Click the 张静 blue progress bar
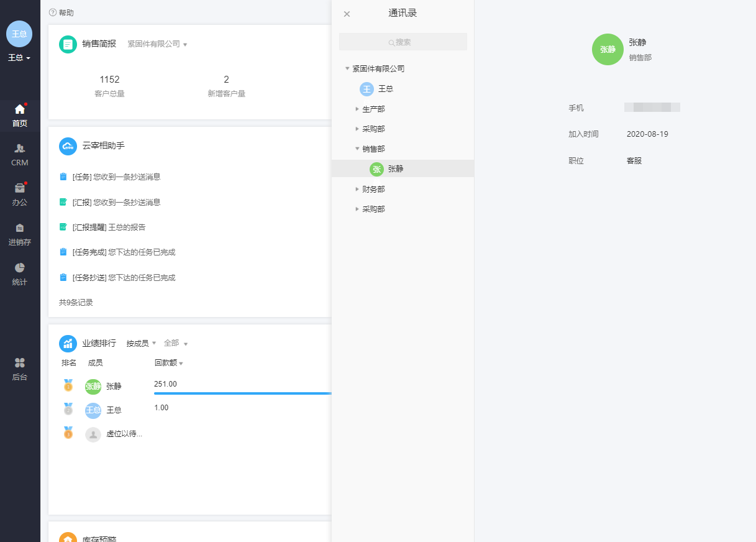Screen dimensions: 756x542 [x=243, y=393]
